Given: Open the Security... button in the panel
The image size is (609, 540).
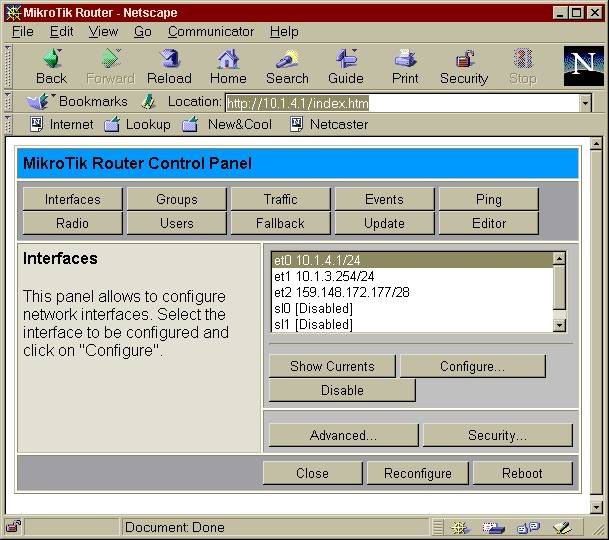Looking at the screenshot, I should (498, 435).
